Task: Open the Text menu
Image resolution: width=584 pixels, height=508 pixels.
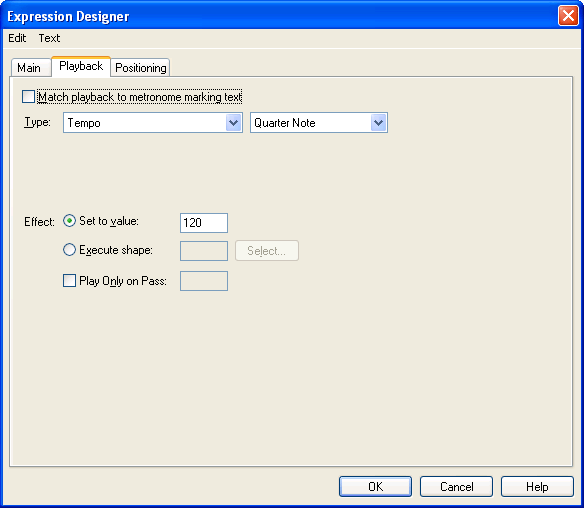Action: tap(49, 38)
